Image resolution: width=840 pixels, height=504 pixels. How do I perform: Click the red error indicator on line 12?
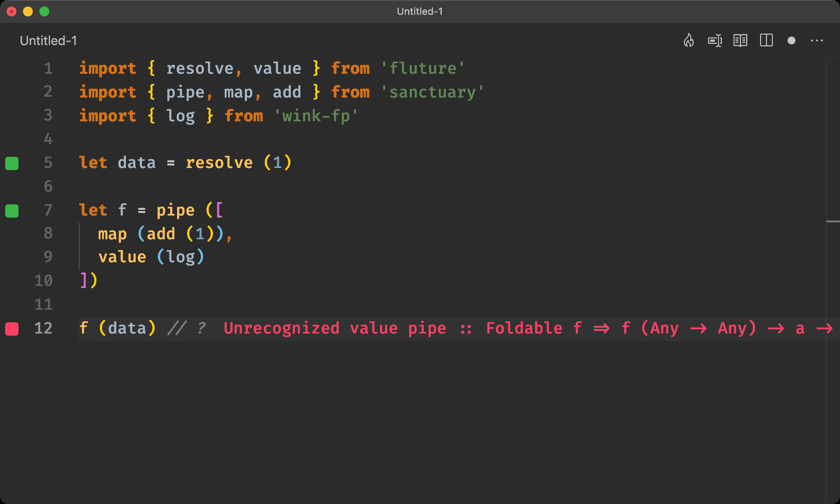pyautogui.click(x=13, y=327)
